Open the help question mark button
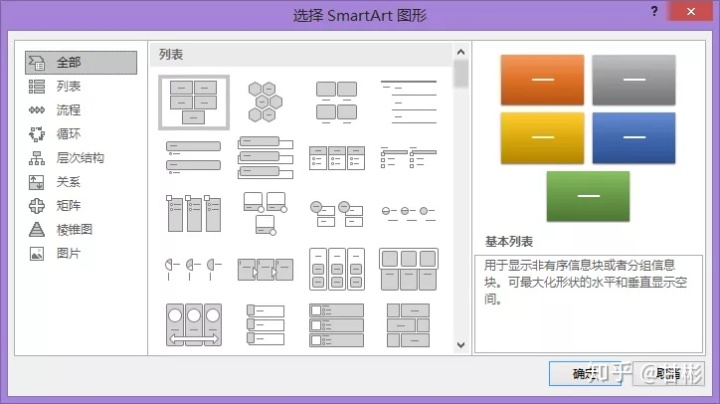 click(654, 11)
